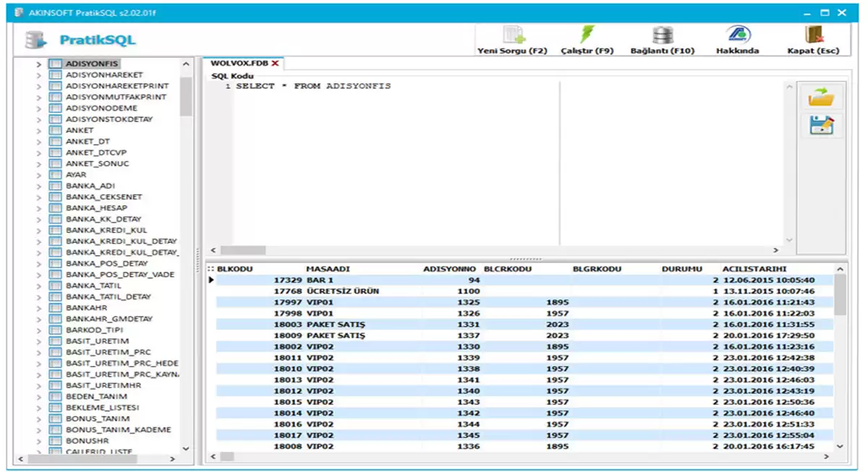This screenshot has width=868, height=472.
Task: Expand the BEDEN_TANIM table node
Action: pyautogui.click(x=39, y=397)
